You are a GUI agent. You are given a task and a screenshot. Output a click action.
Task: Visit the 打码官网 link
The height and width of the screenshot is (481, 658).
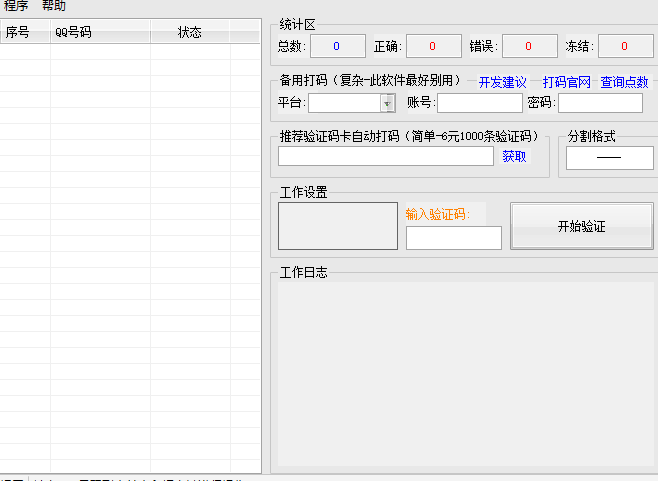tap(567, 82)
